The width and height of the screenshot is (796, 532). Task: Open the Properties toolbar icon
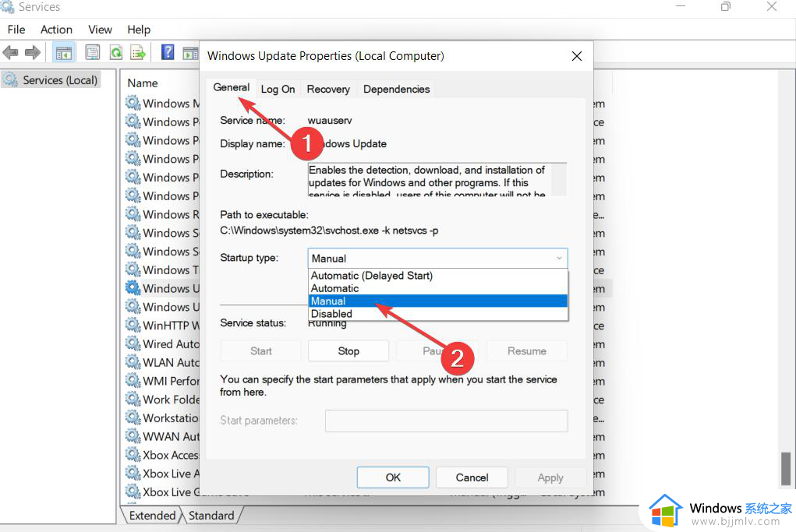coord(93,52)
